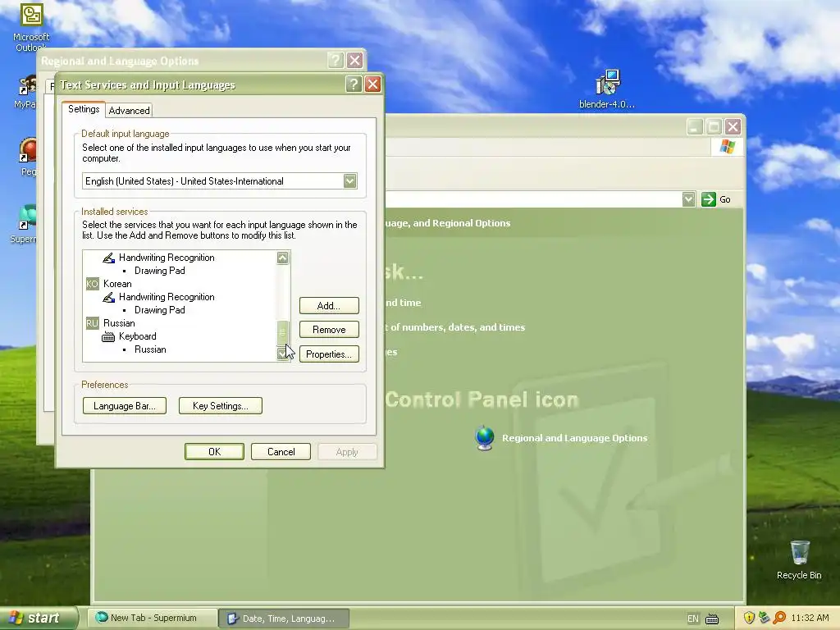Select the Keyboard item under Russian

138,336
